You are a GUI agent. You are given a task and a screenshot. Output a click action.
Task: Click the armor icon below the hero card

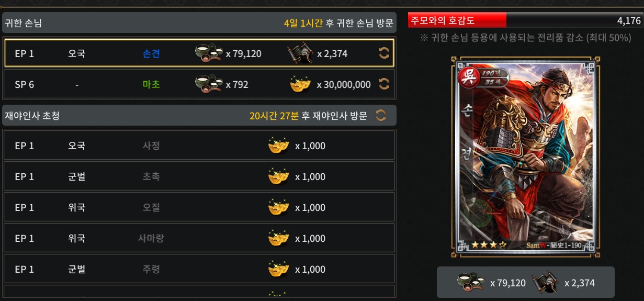[x=545, y=283]
